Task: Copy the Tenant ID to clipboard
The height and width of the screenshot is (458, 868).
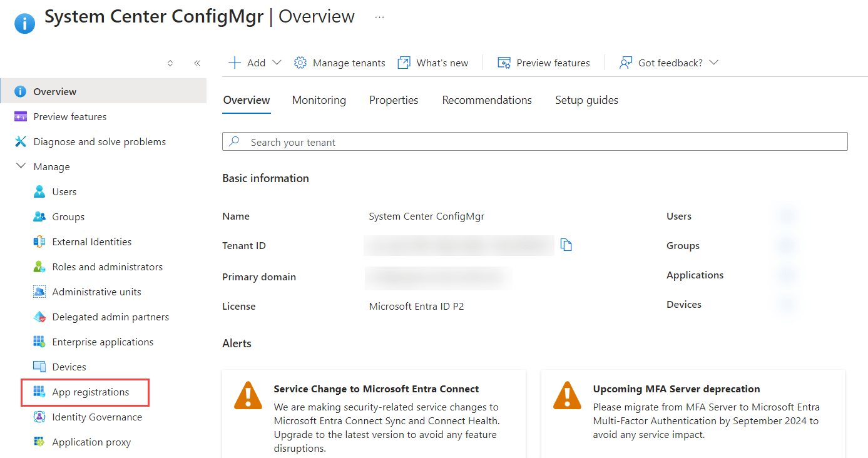Action: coord(566,245)
